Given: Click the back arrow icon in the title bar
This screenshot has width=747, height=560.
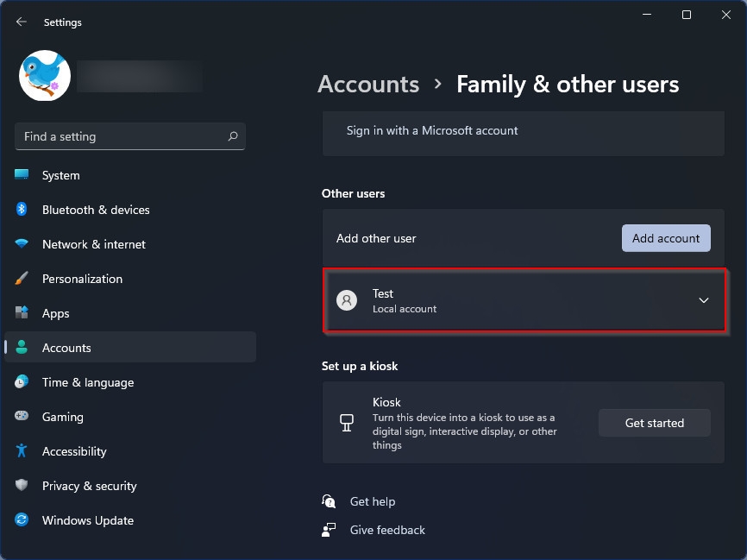Looking at the screenshot, I should (21, 22).
